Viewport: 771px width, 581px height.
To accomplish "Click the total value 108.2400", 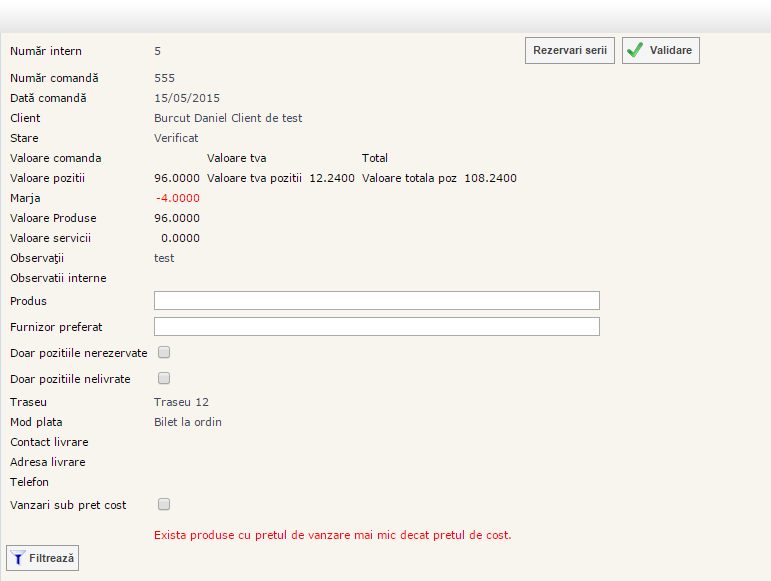I will point(490,178).
